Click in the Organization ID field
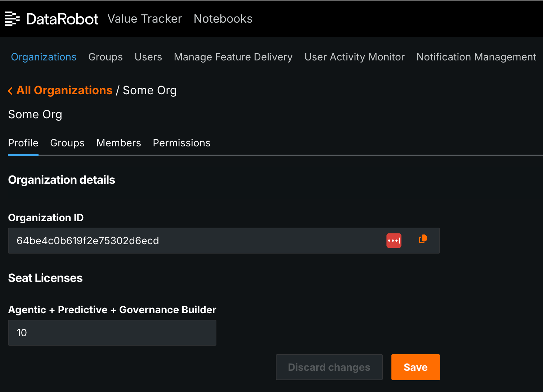Screen dimensions: 543x392 [194, 241]
